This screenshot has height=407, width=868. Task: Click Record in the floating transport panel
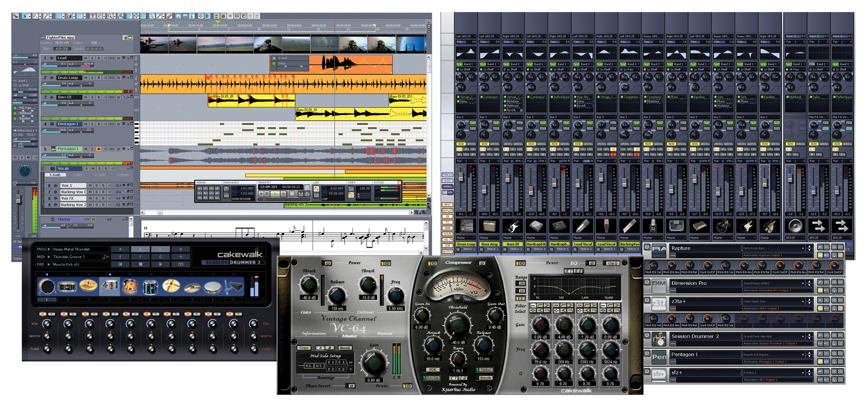tap(292, 194)
